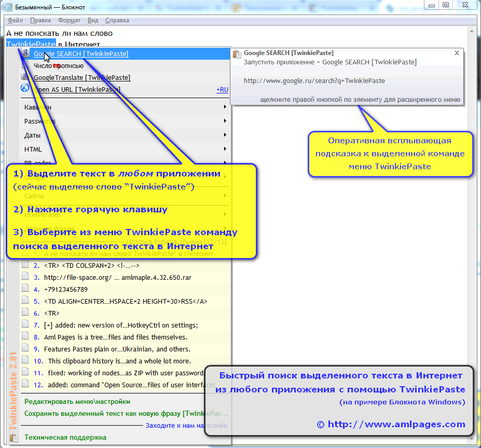
Task: Select history item 10 This clipboard history
Action: (125, 361)
